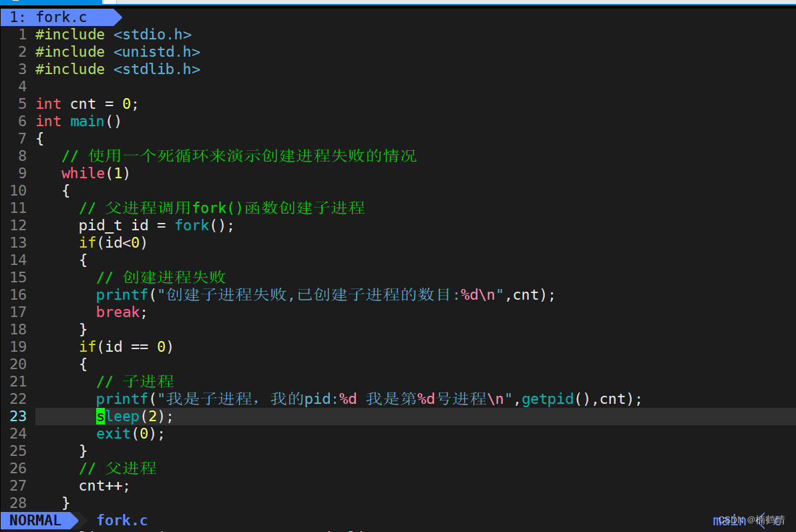Click the 'int main()' function header
This screenshot has width=796, height=532.
pyautogui.click(x=78, y=121)
